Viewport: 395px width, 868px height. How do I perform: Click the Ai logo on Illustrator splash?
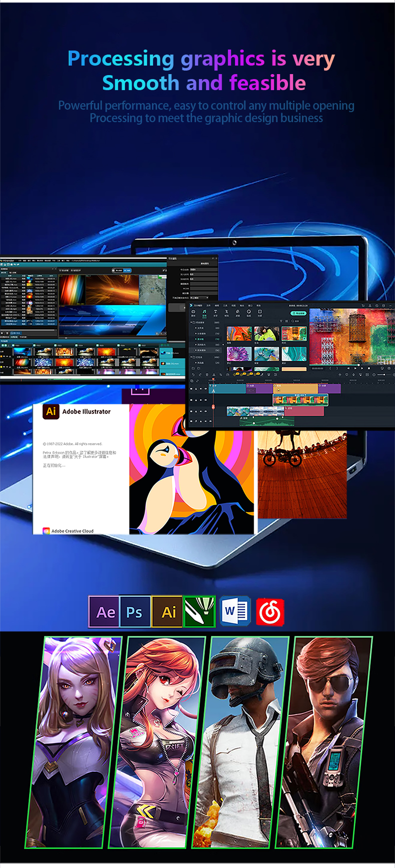coord(50,411)
